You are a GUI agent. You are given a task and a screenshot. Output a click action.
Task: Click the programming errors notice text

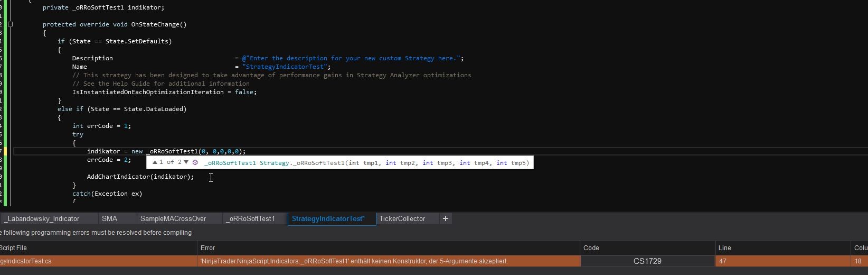96,233
